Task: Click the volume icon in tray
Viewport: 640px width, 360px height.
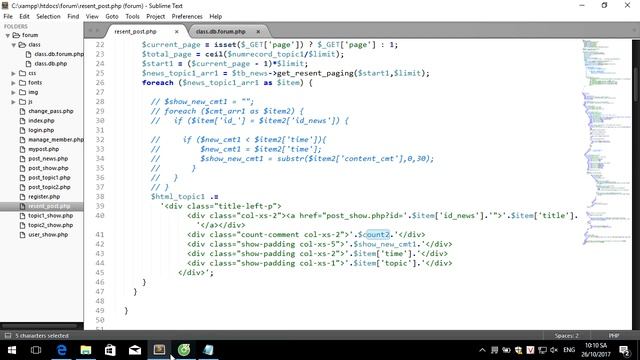Action: pos(554,350)
